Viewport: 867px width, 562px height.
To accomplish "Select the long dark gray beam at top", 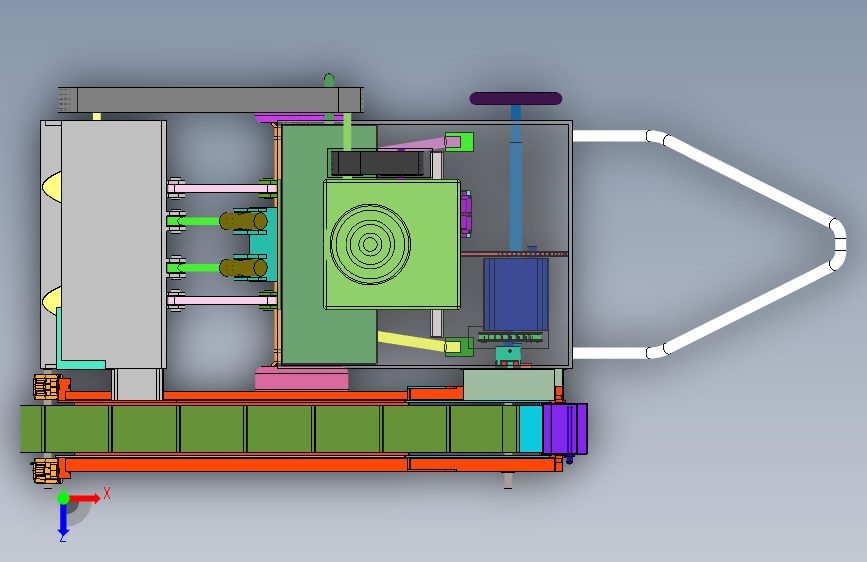I will tap(211, 100).
